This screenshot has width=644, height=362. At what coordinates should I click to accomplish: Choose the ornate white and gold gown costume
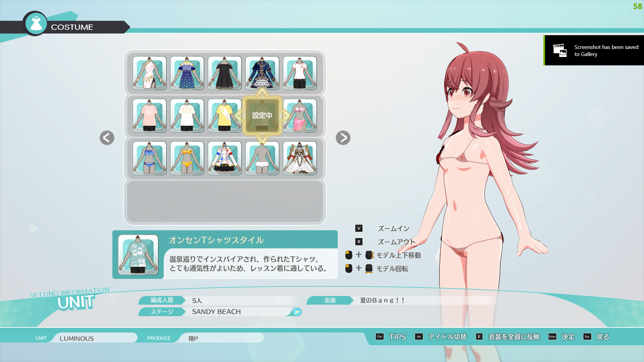click(x=300, y=158)
